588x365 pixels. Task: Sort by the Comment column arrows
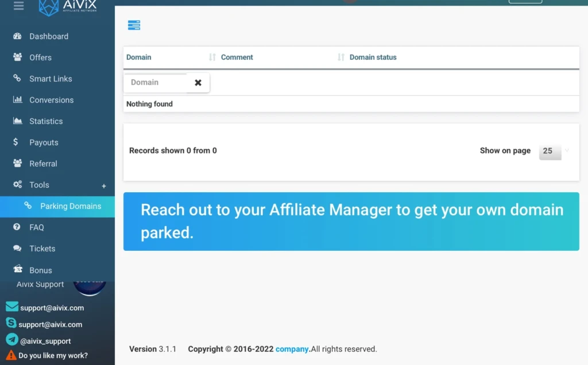(x=341, y=57)
